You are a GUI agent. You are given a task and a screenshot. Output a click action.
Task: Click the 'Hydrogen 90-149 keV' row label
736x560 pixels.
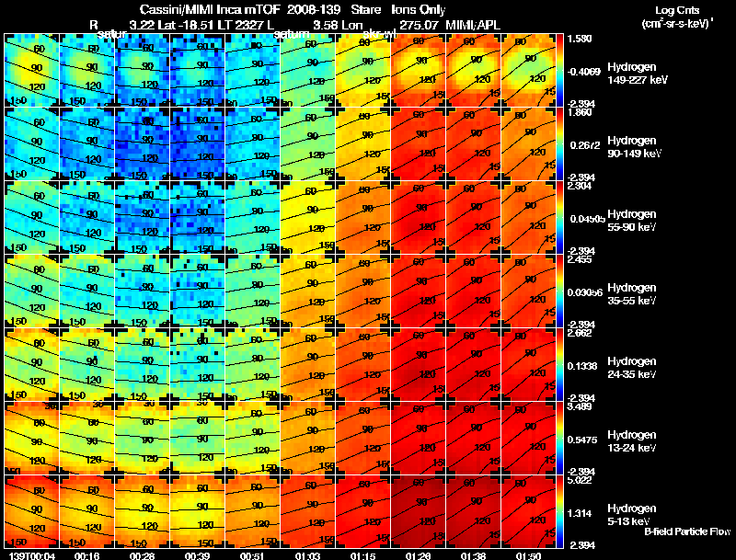pyautogui.click(x=634, y=147)
